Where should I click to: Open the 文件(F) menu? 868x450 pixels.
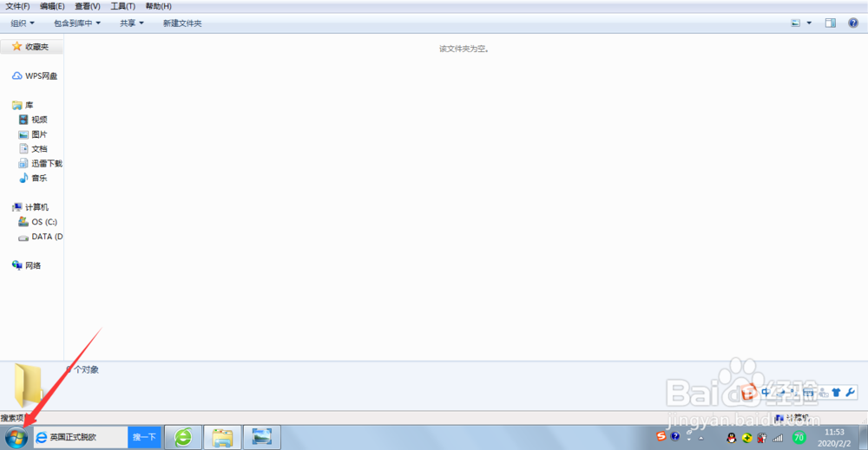pos(17,6)
